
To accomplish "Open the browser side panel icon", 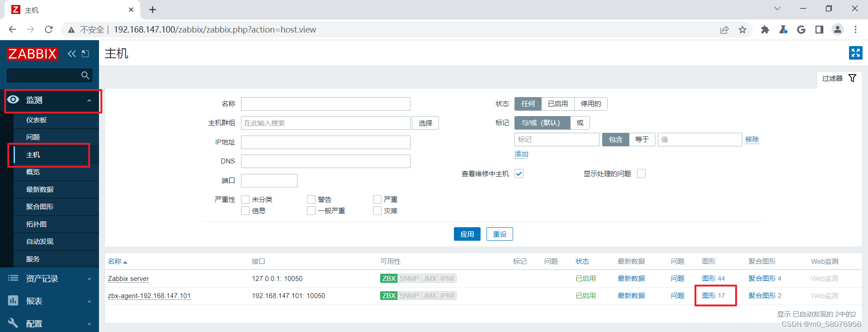I will pyautogui.click(x=819, y=30).
